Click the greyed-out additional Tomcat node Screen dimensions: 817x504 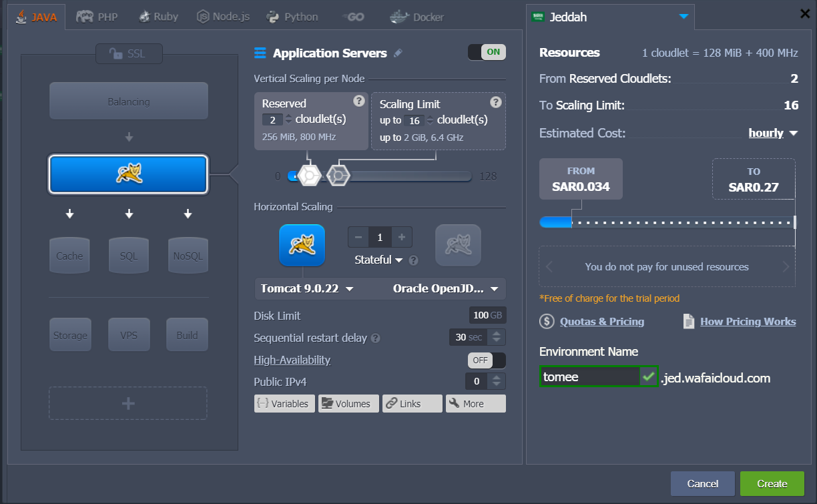tap(458, 245)
